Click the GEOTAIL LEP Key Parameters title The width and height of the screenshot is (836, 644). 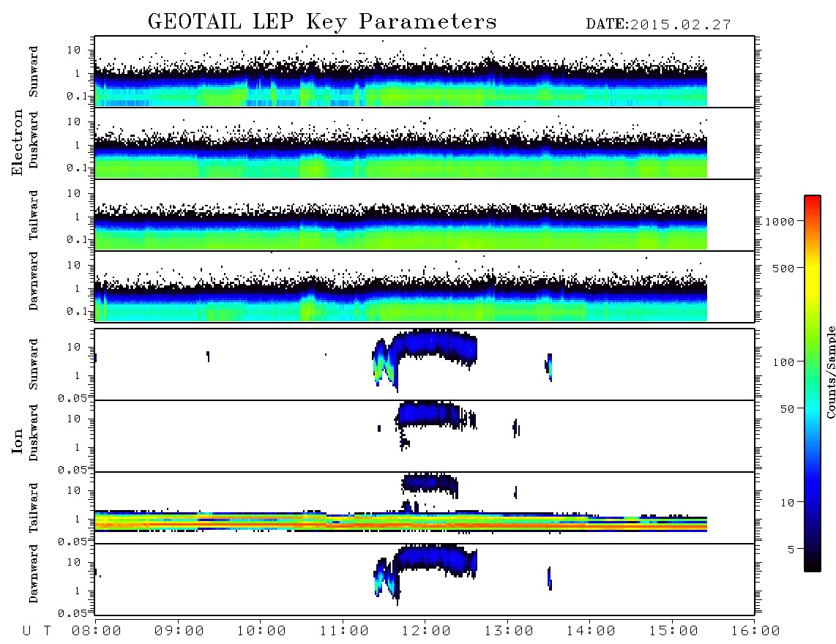tap(322, 22)
